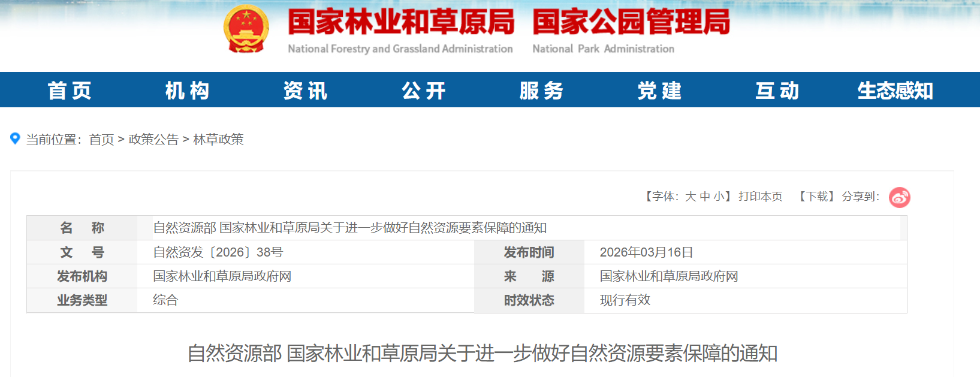Click the 下载 download link
980x377 pixels.
817,197
